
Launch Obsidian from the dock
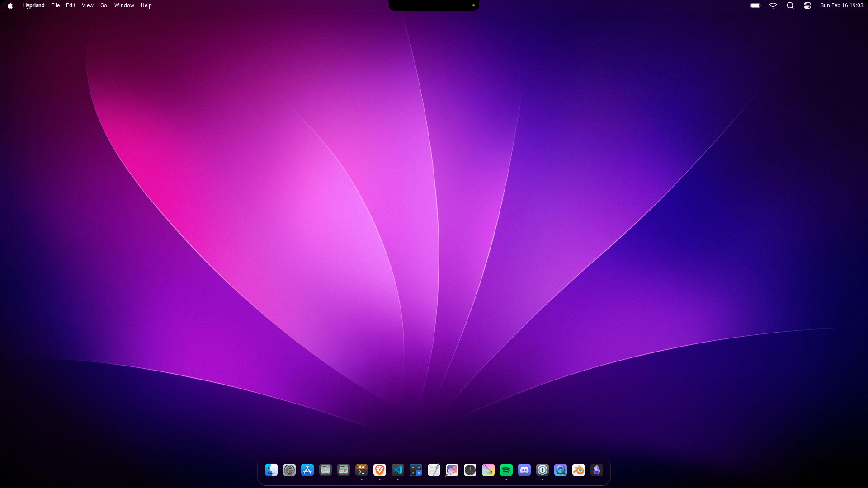tap(597, 470)
